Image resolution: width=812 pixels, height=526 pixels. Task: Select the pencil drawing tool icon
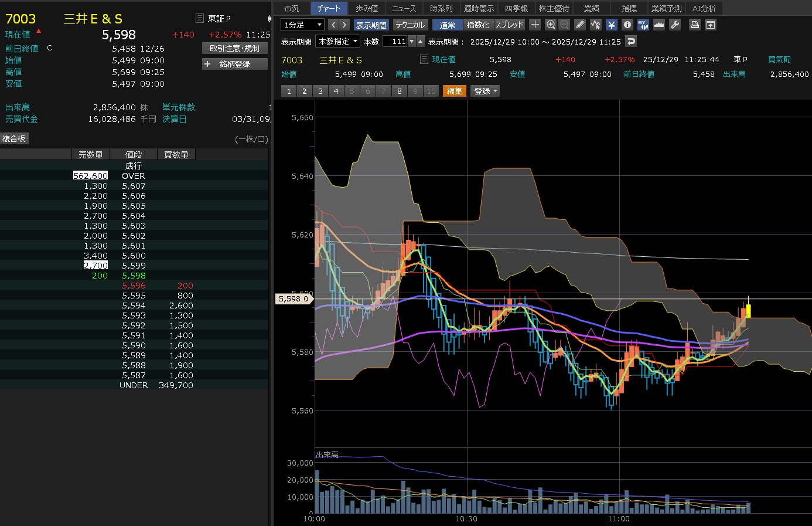580,25
